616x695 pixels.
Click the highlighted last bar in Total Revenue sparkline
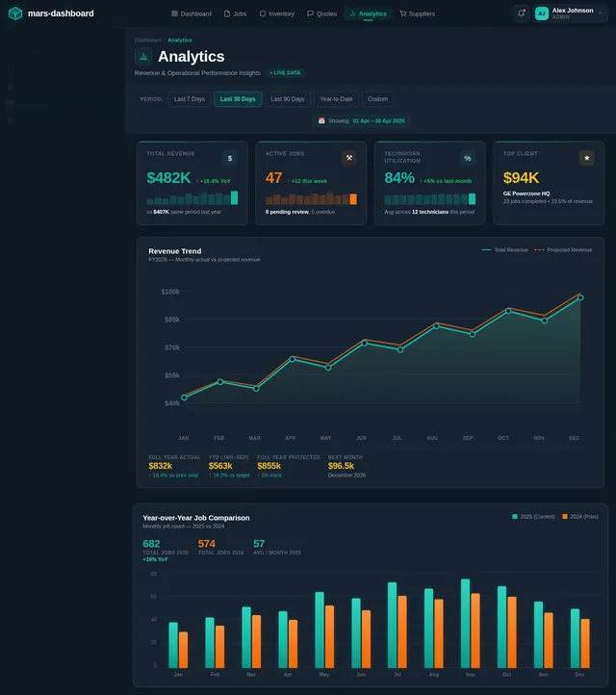[x=235, y=197]
